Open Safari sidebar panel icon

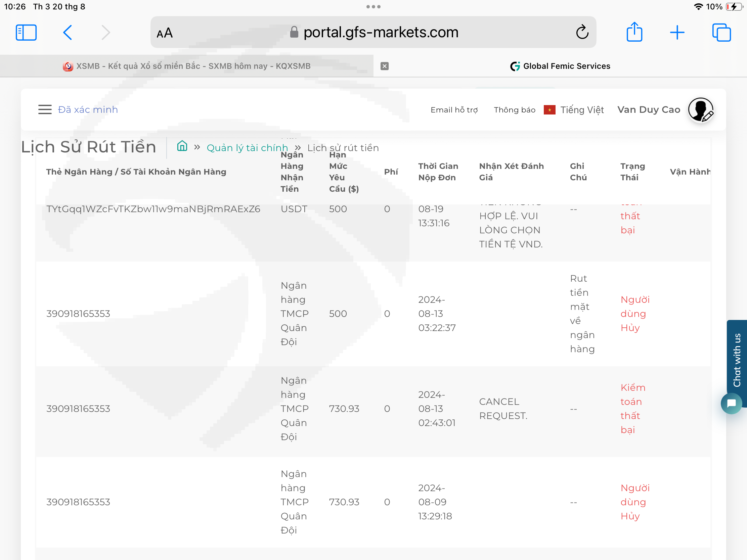tap(26, 33)
